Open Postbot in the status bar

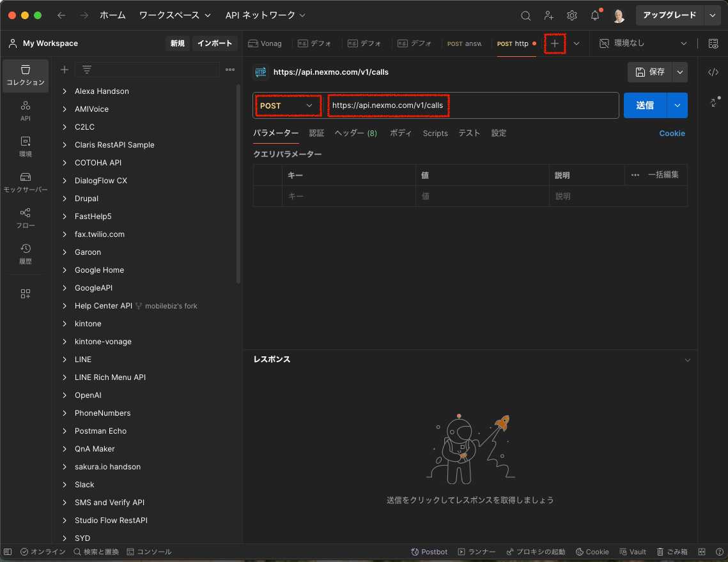[430, 552]
